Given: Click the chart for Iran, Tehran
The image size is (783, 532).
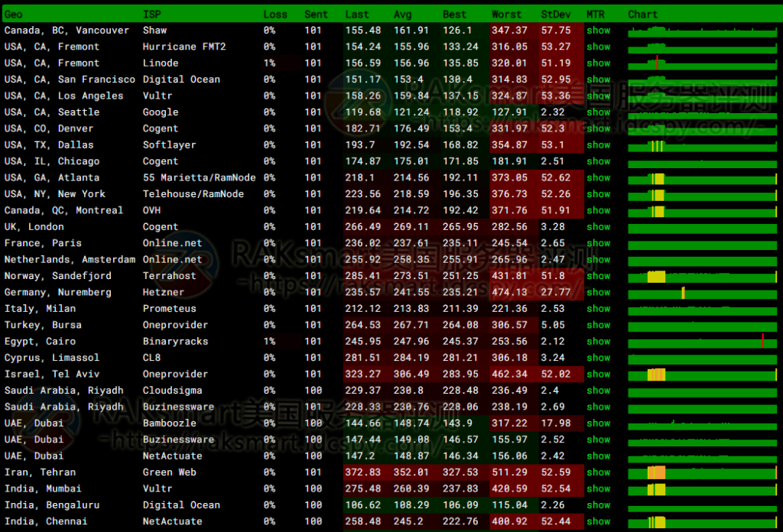Looking at the screenshot, I should coord(702,473).
